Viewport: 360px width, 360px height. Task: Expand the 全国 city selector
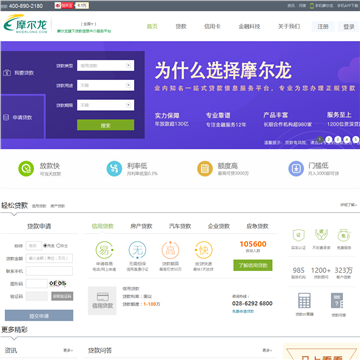(88, 24)
